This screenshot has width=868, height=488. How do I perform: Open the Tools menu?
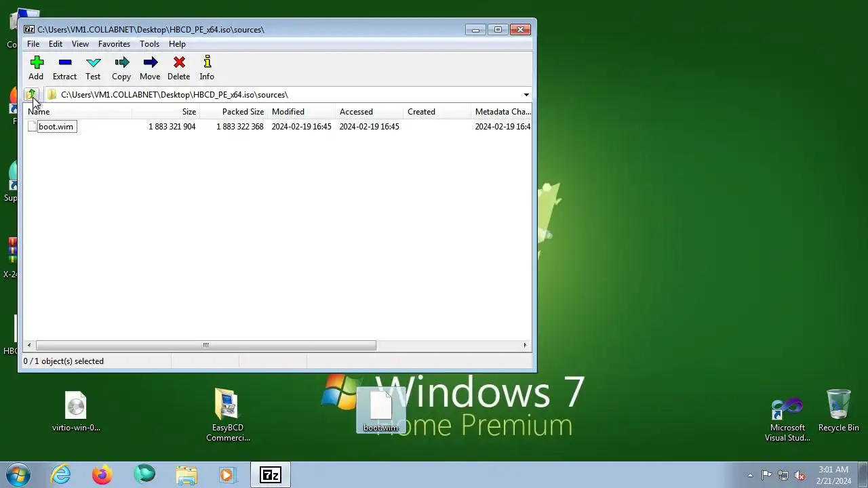point(149,44)
